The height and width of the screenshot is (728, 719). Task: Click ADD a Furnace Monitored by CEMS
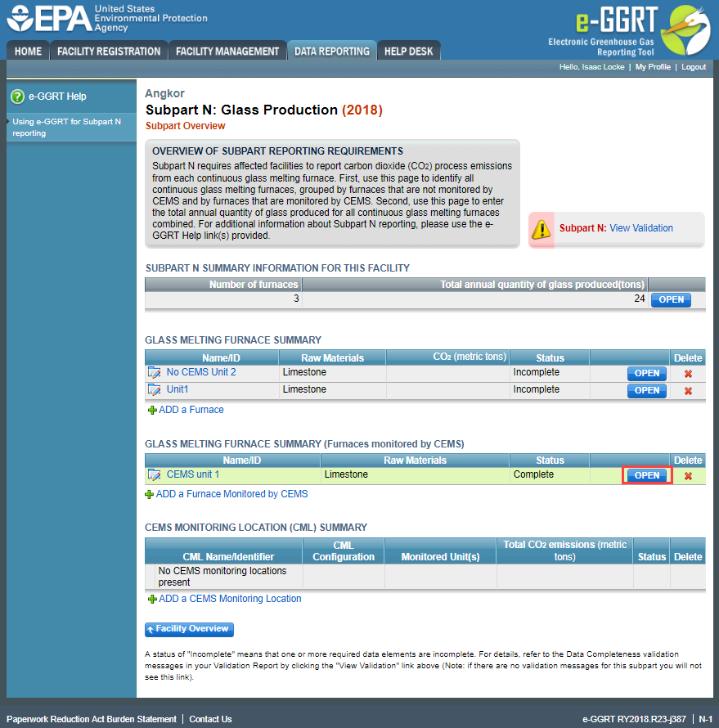click(x=231, y=494)
